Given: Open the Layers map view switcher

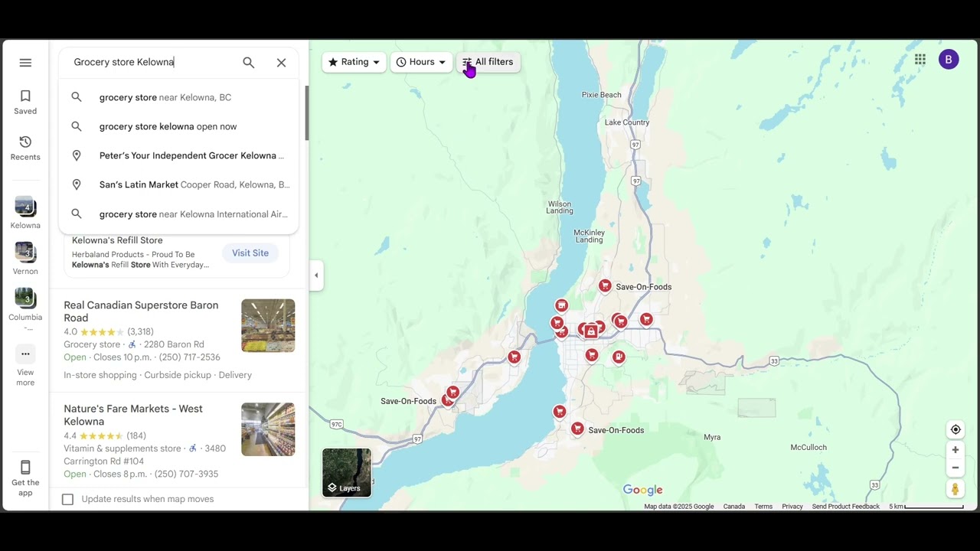Looking at the screenshot, I should pos(347,473).
